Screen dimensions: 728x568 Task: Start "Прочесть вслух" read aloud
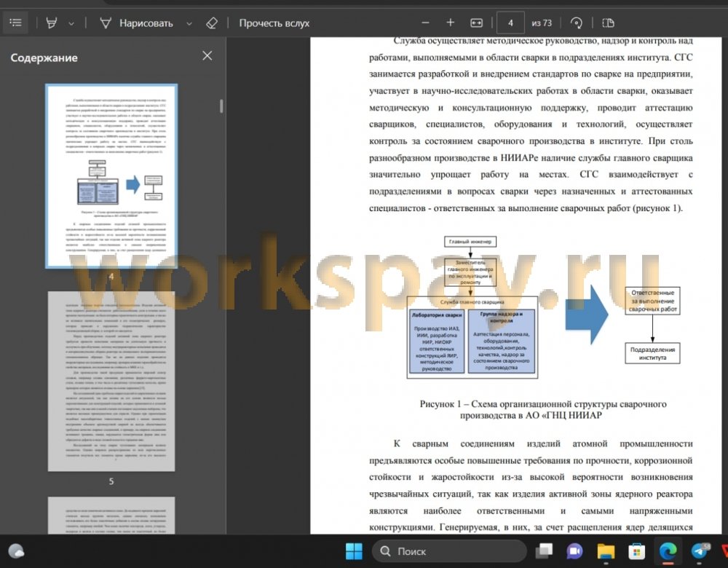coord(274,23)
